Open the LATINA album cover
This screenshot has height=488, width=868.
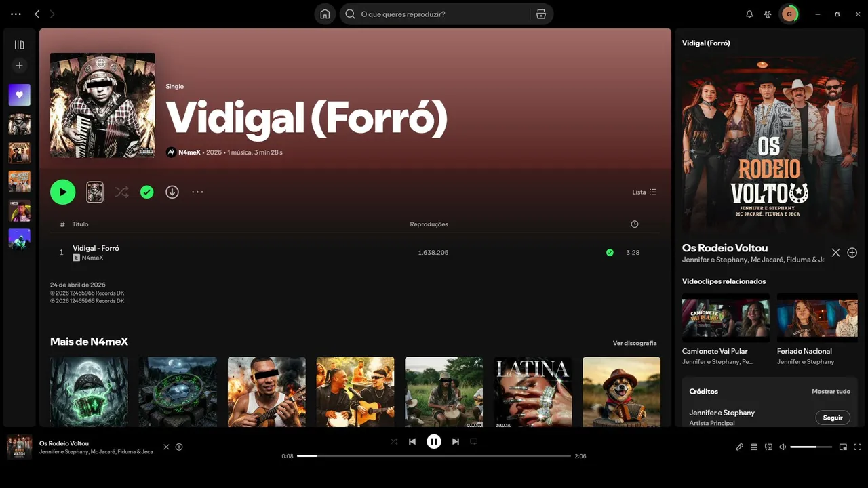click(532, 392)
